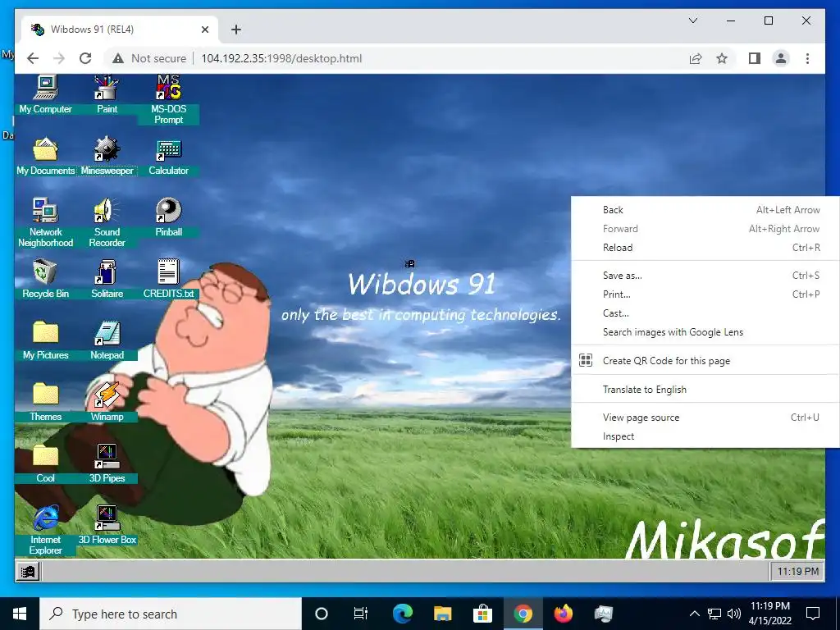Viewport: 840px width, 630px height.
Task: Select Create QR Code for this page
Action: [x=705, y=361]
